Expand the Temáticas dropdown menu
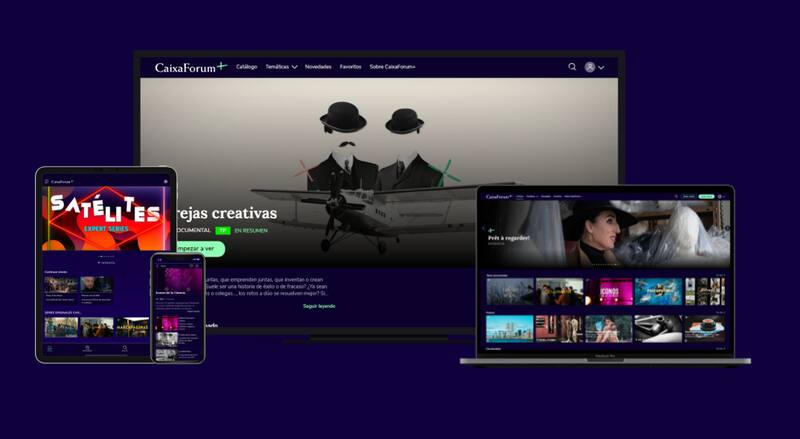This screenshot has width=800, height=439. click(x=281, y=67)
